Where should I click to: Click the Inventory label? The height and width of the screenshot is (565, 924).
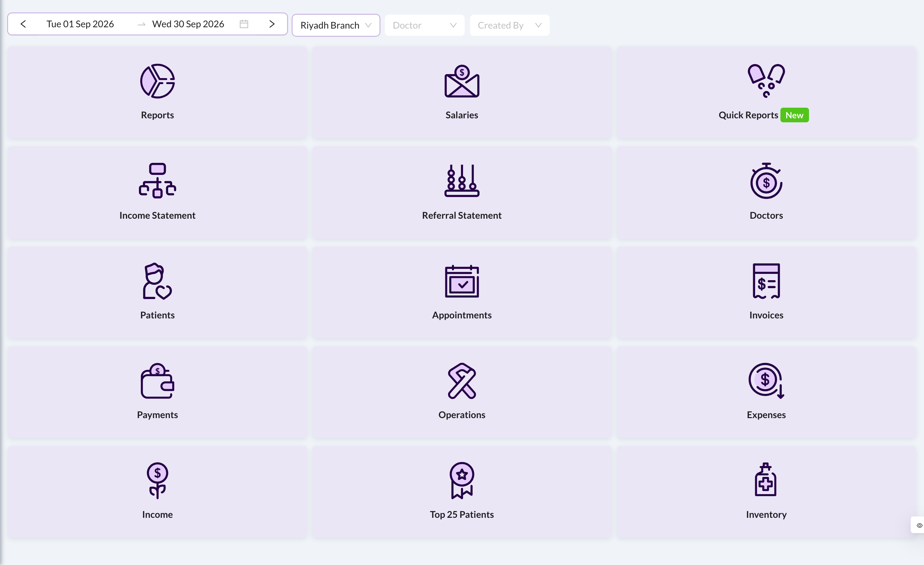pyautogui.click(x=766, y=515)
